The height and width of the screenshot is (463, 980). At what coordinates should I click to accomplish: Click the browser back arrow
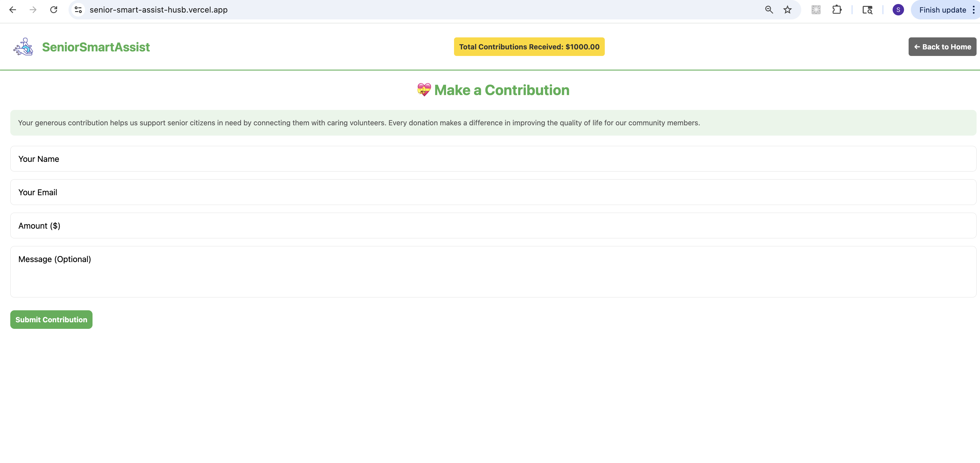tap(13, 10)
